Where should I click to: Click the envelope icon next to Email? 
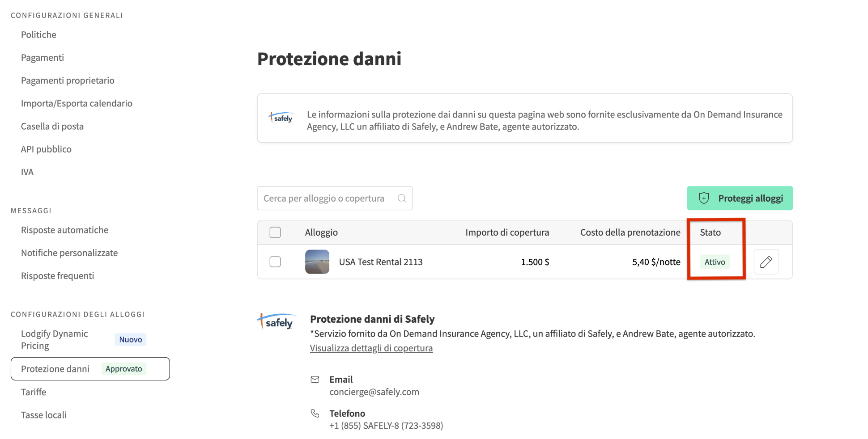[x=315, y=379]
